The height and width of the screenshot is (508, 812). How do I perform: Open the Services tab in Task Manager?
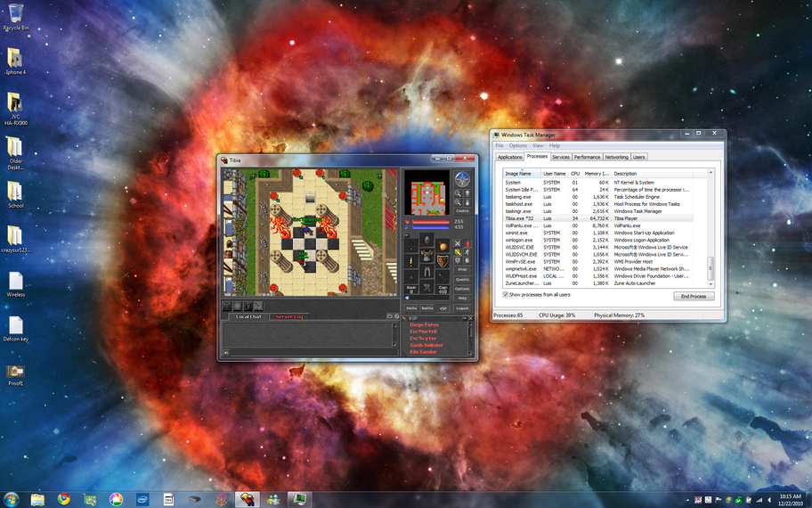(x=560, y=157)
